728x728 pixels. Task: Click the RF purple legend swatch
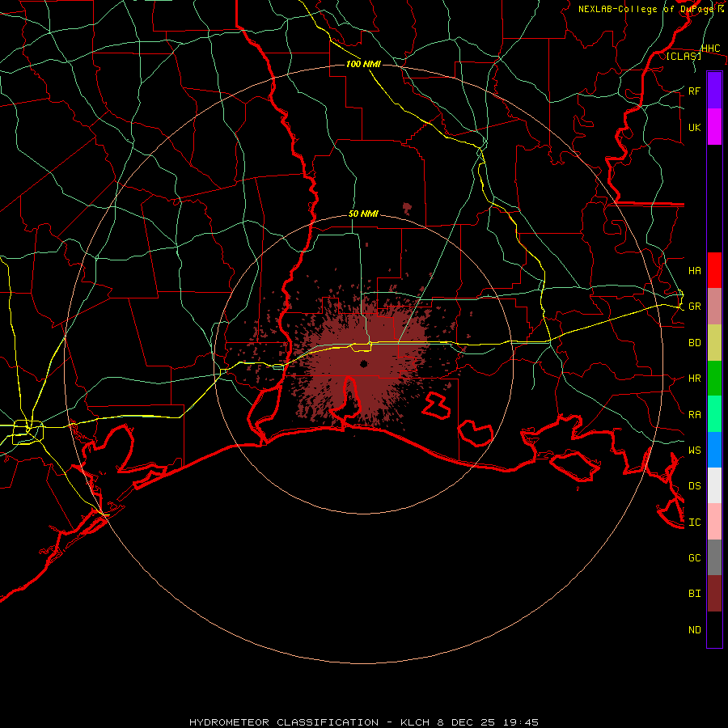(x=714, y=91)
